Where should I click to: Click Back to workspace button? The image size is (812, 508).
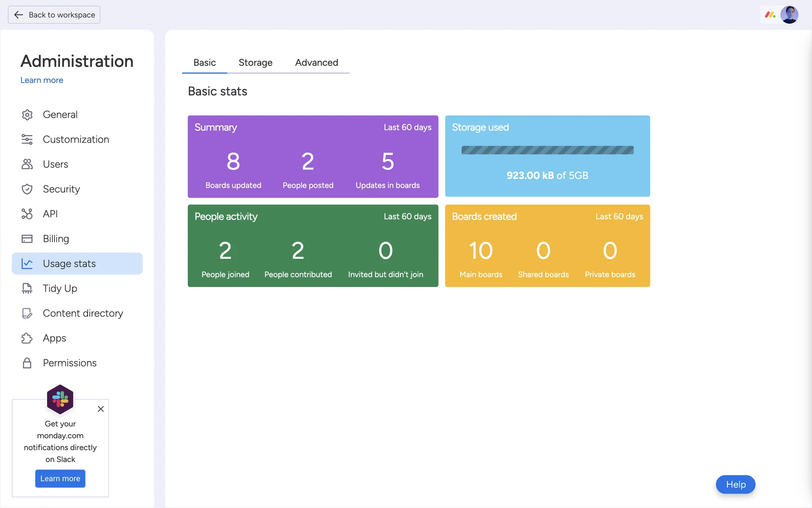coord(54,15)
